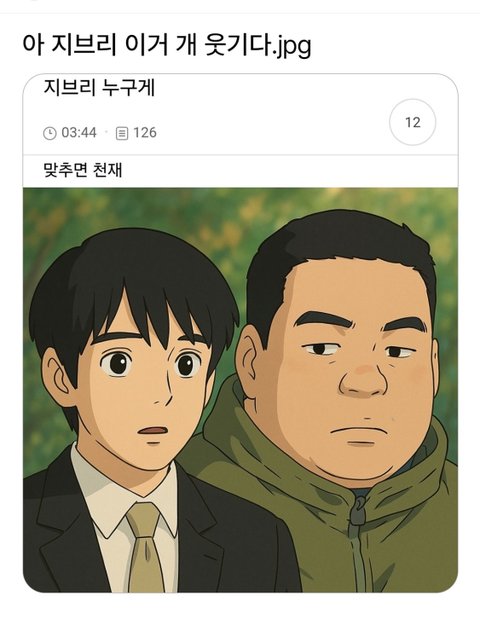Click the zipper pull on the green jacket
This screenshot has width=480, height=619.
359,511
